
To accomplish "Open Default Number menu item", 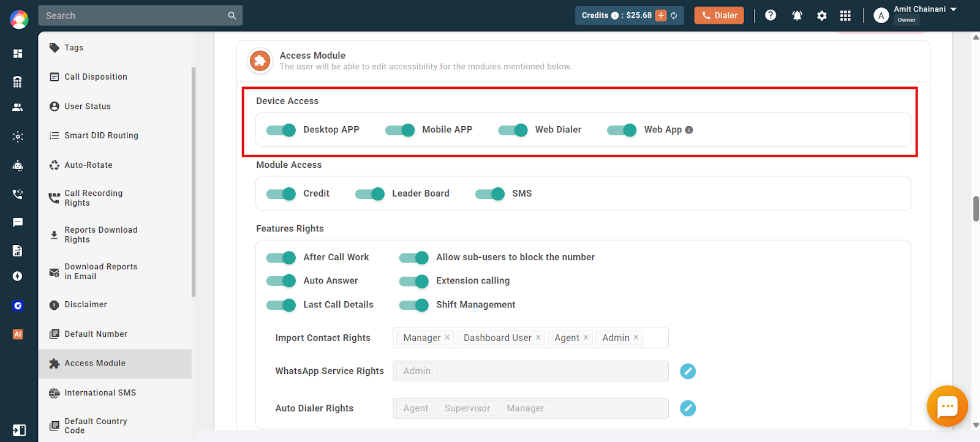I will click(115, 334).
